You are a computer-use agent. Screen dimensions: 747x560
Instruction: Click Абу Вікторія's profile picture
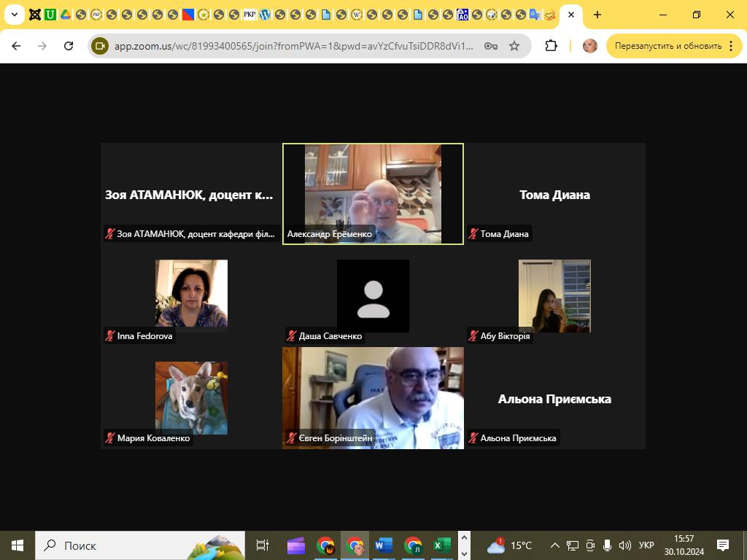tap(554, 296)
